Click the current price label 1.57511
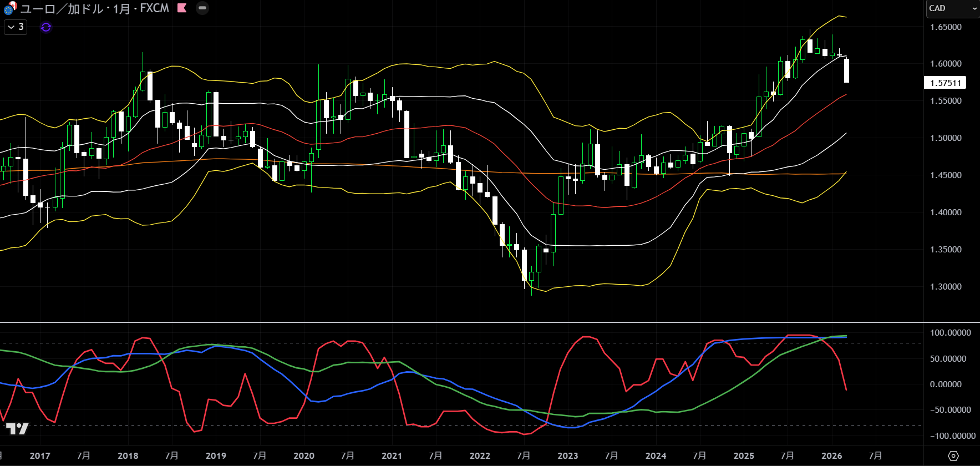This screenshot has width=980, height=466. click(945, 83)
